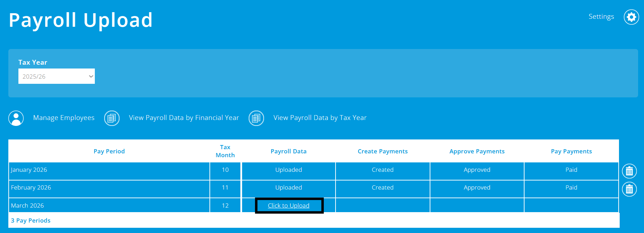Screen dimensions: 644x233
Task: Select the March 2026 pay period cell
Action: pyautogui.click(x=109, y=205)
